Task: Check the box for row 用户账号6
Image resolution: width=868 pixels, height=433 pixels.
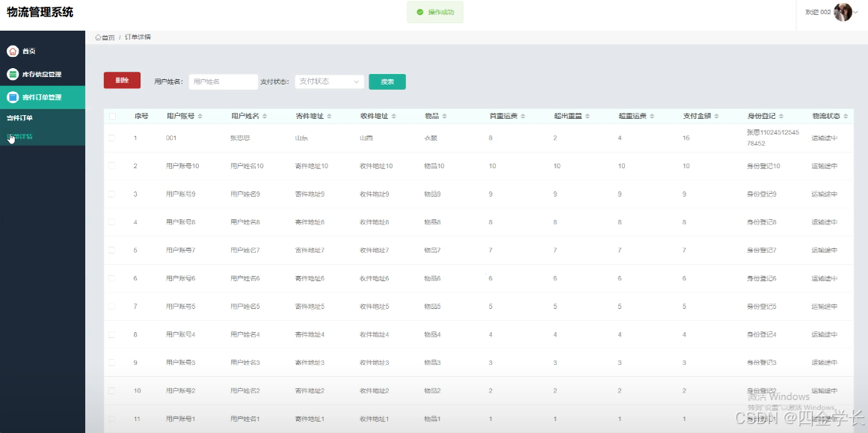Action: click(x=112, y=278)
